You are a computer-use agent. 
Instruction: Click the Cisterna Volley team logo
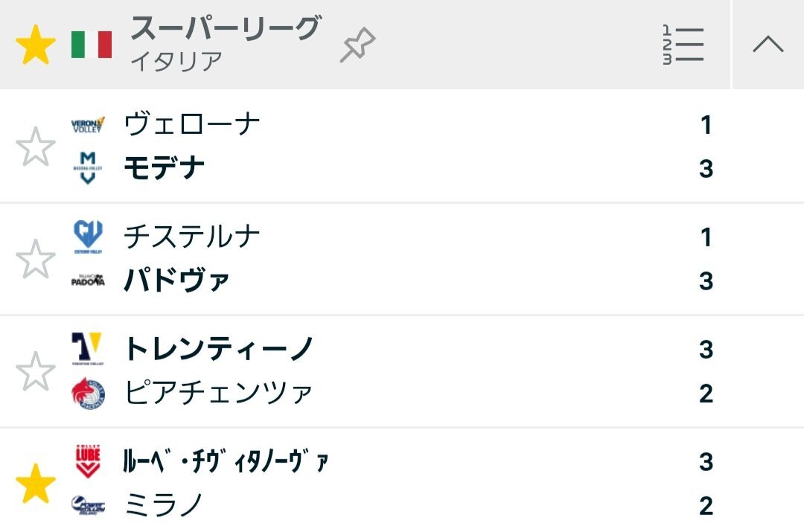[88, 237]
